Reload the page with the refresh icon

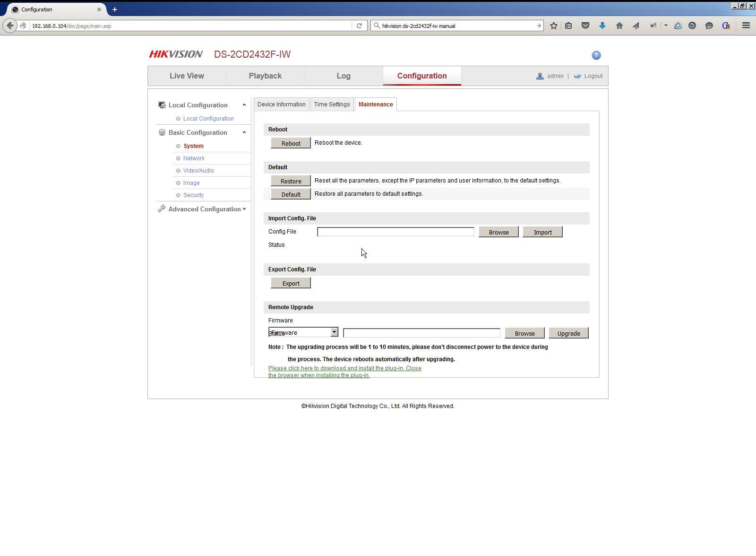359,26
